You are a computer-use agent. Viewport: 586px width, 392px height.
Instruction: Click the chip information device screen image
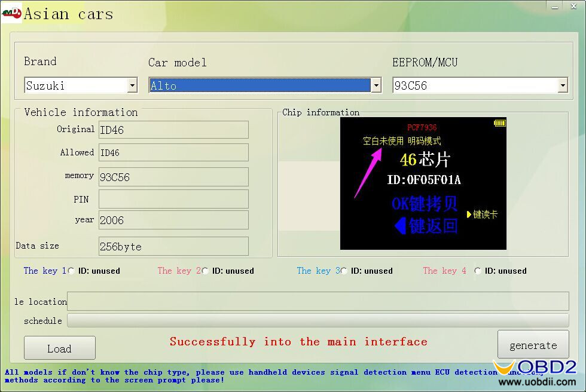[x=423, y=183]
